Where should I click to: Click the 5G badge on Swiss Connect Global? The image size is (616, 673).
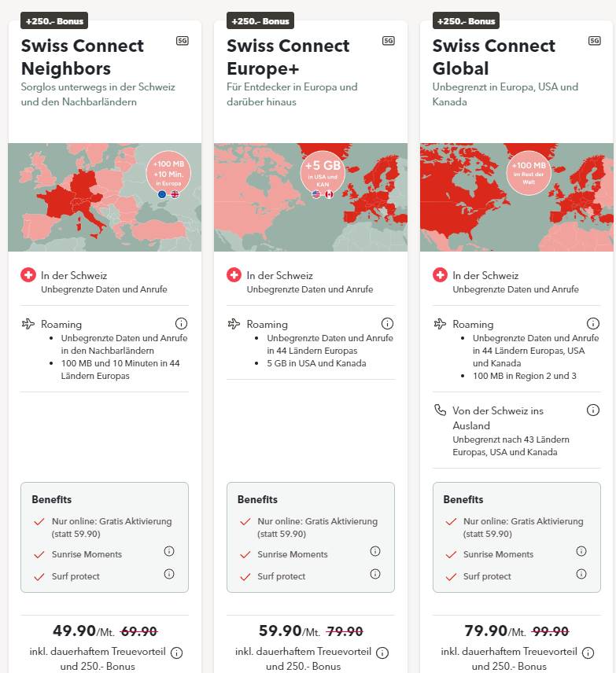coord(595,41)
